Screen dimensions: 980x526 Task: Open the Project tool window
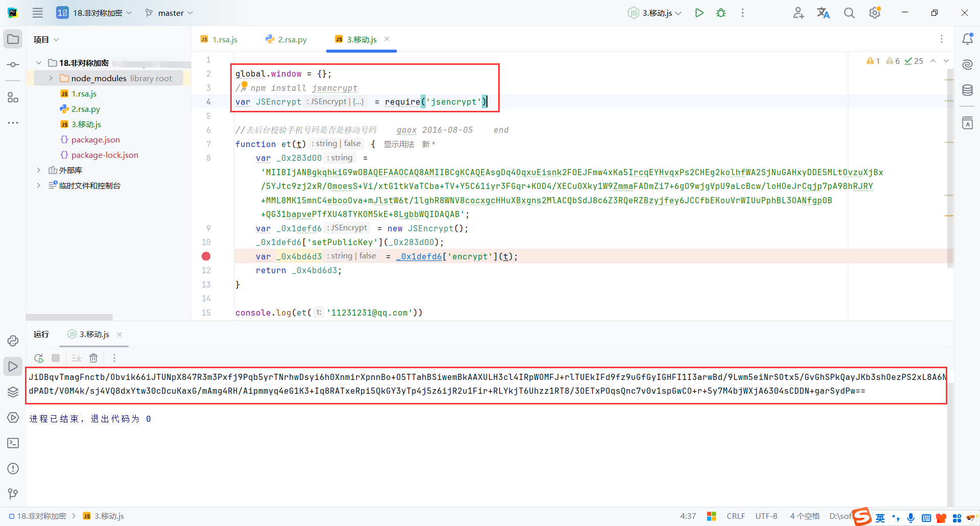(13, 39)
